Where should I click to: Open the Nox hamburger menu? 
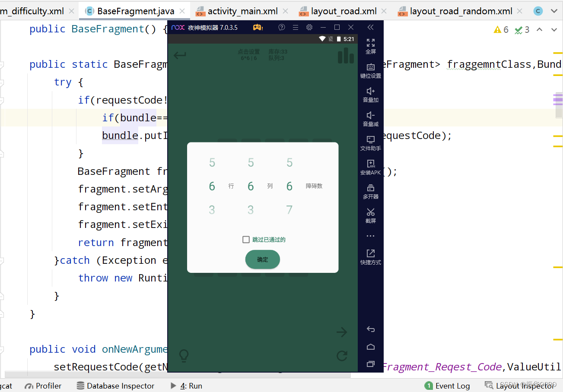tap(296, 27)
